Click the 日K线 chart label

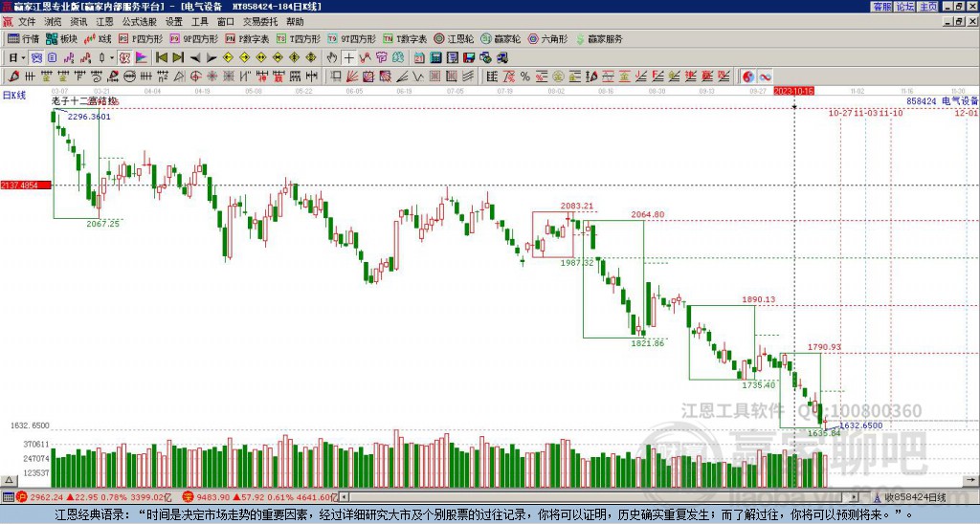pyautogui.click(x=14, y=96)
